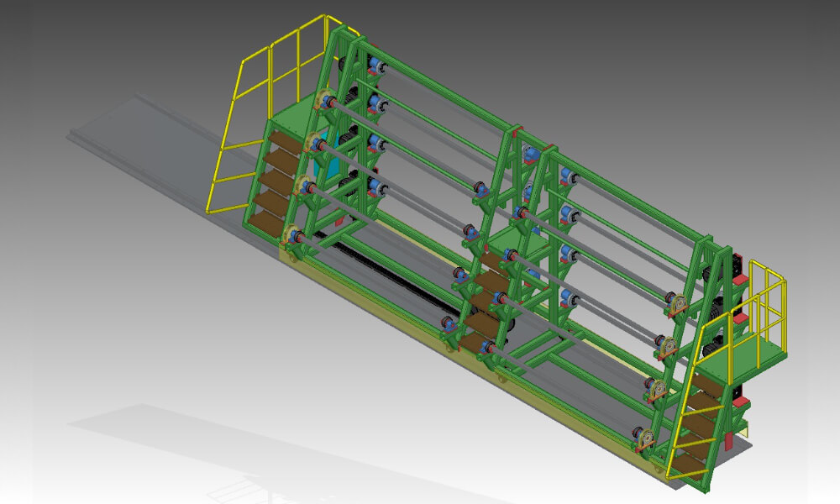Pick the blue motor at the top-left frame
Viewport: 840px width, 504px height.
[x=375, y=71]
